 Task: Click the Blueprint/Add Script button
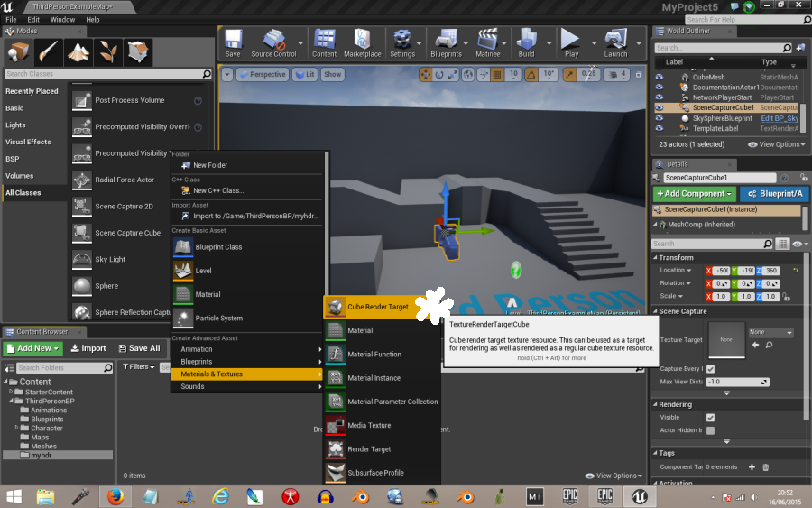tap(775, 194)
